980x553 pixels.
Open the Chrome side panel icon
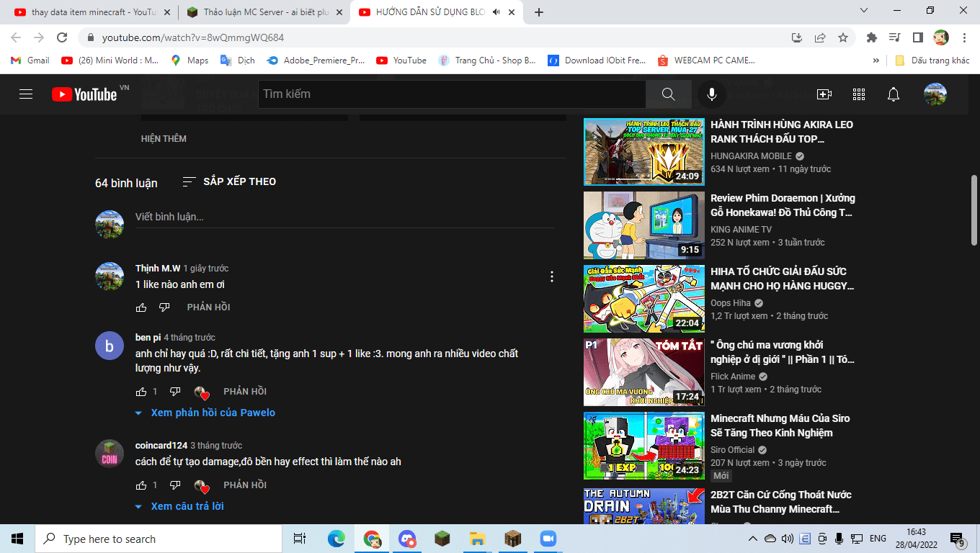(x=918, y=37)
